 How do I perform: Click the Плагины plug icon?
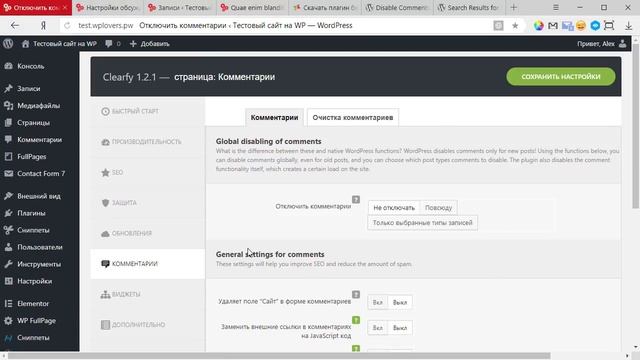coord(9,213)
